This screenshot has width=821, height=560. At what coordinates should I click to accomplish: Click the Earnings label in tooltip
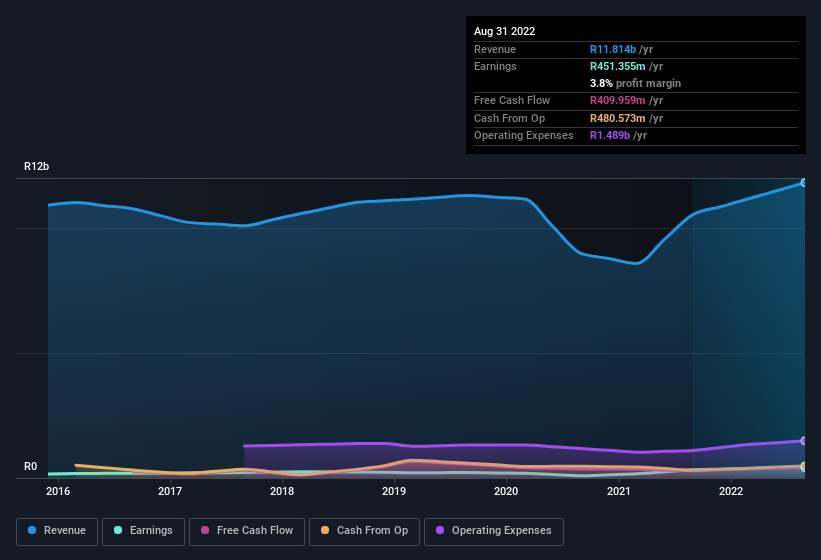tap(495, 66)
